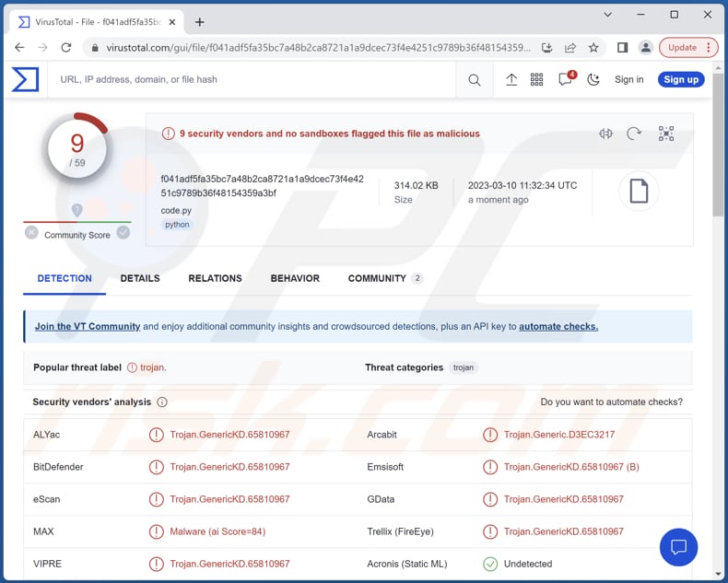The height and width of the screenshot is (583, 728).
Task: Click Emsisoft detection ending (B)
Action: (571, 468)
